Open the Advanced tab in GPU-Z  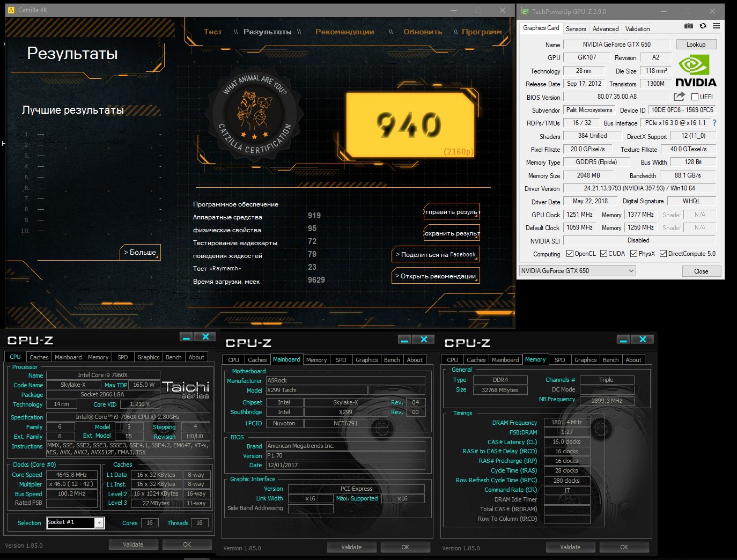(606, 29)
